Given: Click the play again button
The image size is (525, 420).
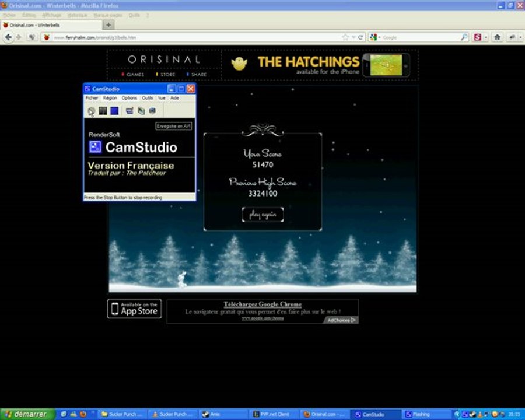Looking at the screenshot, I should pos(262,214).
